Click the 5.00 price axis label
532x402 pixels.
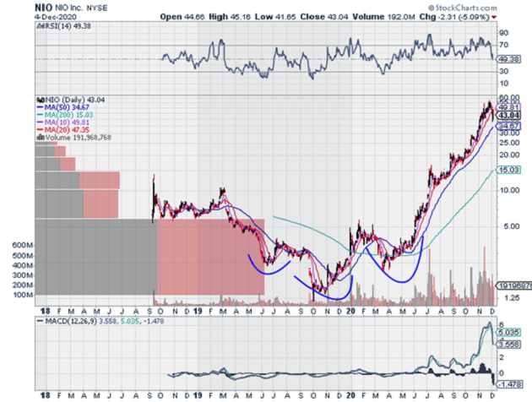(x=512, y=226)
